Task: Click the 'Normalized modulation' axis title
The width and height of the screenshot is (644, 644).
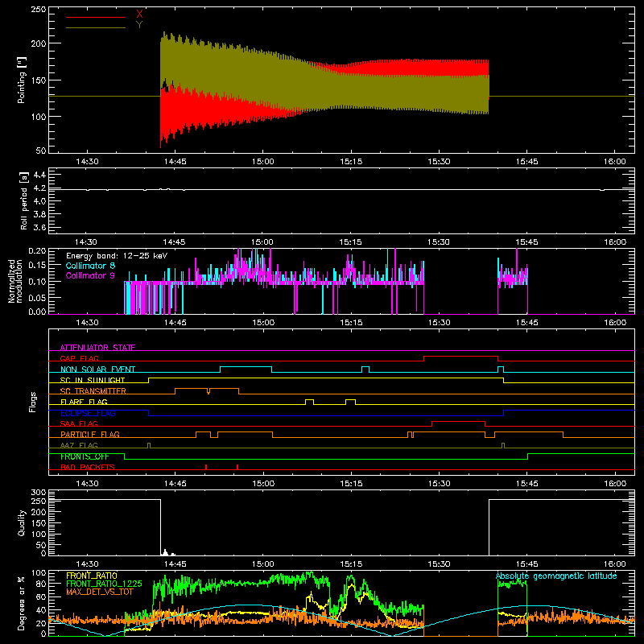Action: (15, 281)
